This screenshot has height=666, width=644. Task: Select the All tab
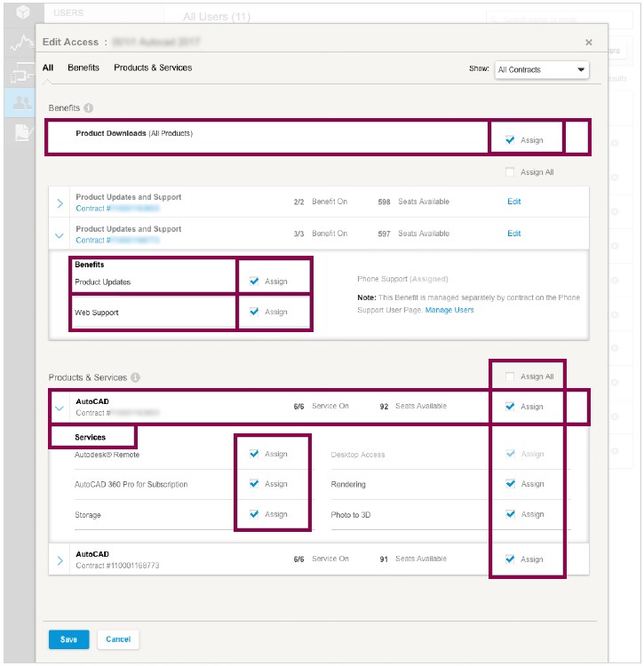point(48,67)
